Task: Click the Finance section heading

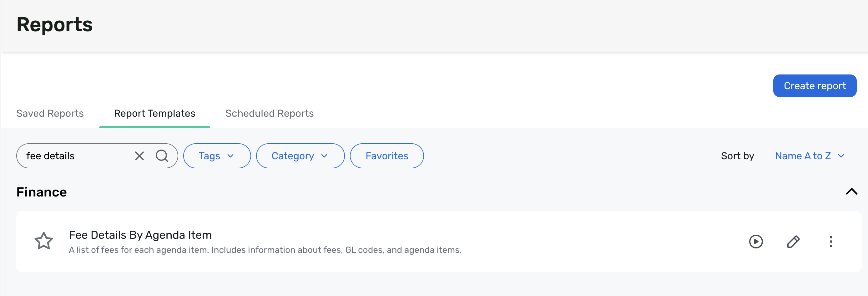Action: [42, 192]
